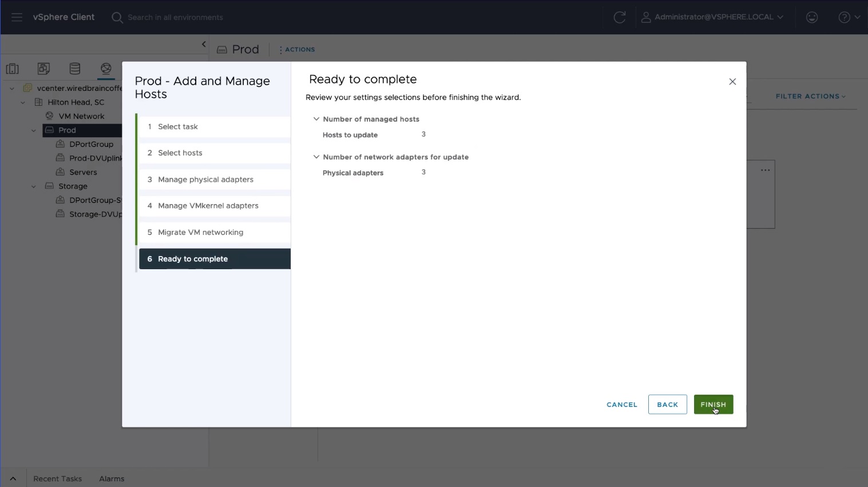Switch to Storage inventory icon

click(75, 69)
